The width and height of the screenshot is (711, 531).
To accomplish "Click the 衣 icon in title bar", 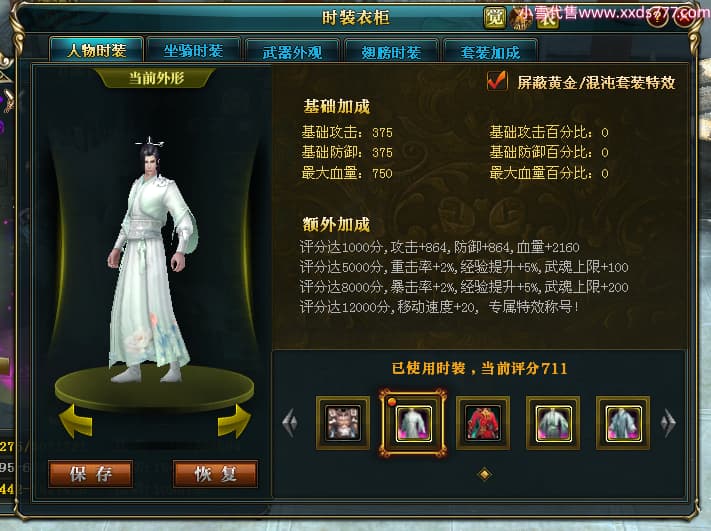I will click(x=547, y=19).
